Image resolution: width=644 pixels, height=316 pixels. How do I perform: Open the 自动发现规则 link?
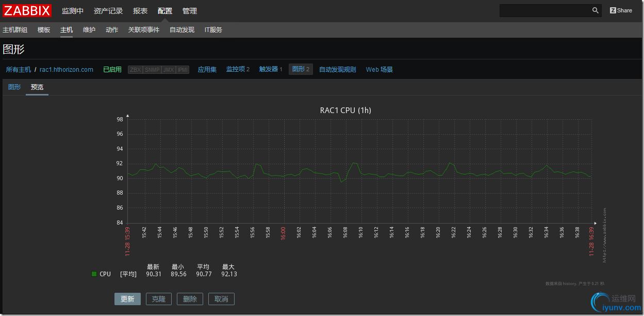coord(338,70)
